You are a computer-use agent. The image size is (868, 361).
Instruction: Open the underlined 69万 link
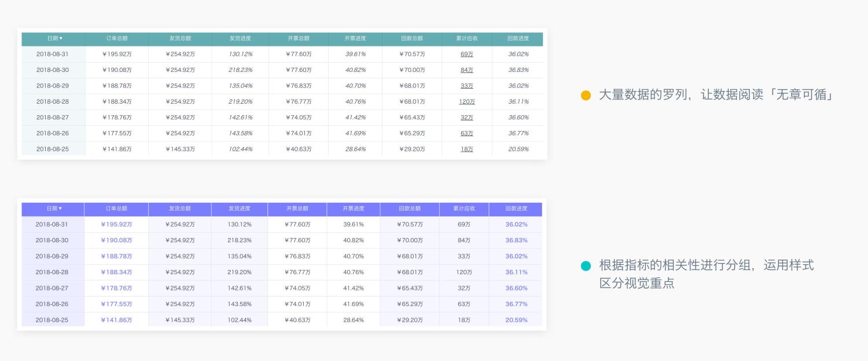[x=467, y=54]
